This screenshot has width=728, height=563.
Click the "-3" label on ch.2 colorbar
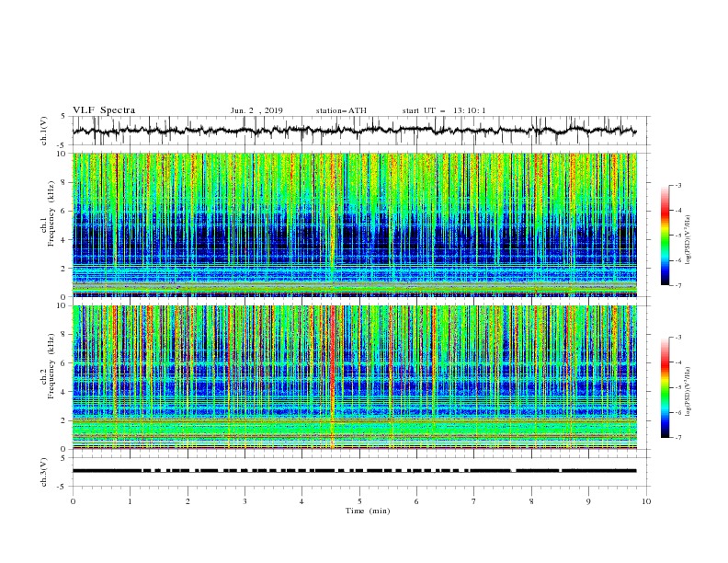677,338
